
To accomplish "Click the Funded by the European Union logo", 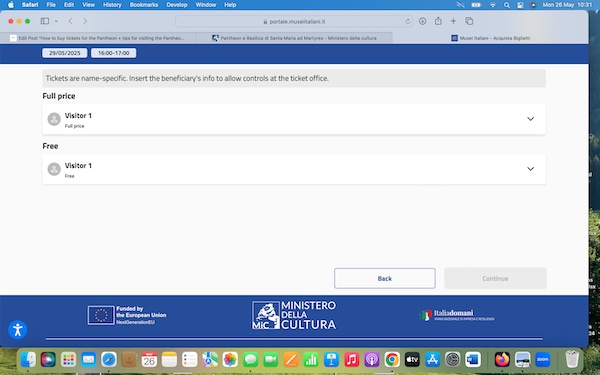I will [127, 315].
